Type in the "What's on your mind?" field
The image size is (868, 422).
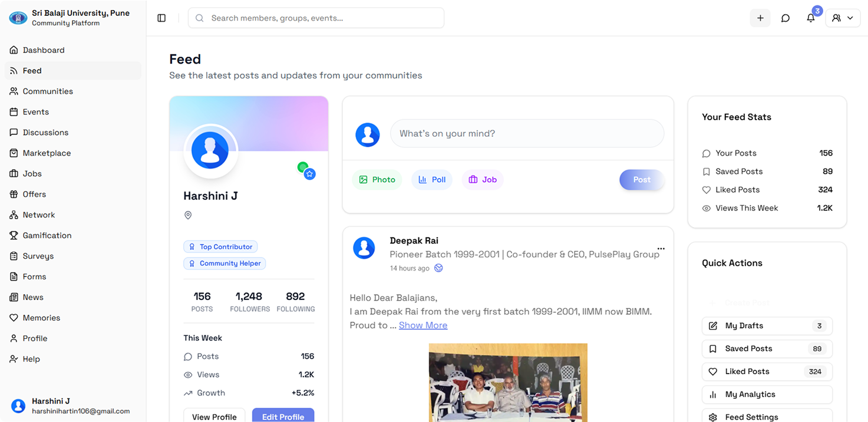[x=527, y=134]
